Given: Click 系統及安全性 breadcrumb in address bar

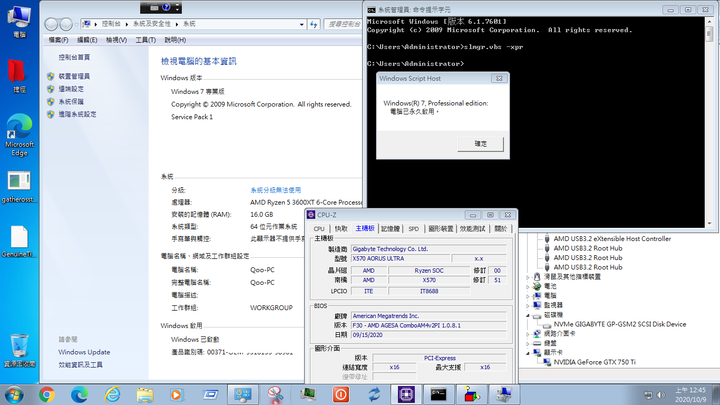Looking at the screenshot, I should 152,24.
